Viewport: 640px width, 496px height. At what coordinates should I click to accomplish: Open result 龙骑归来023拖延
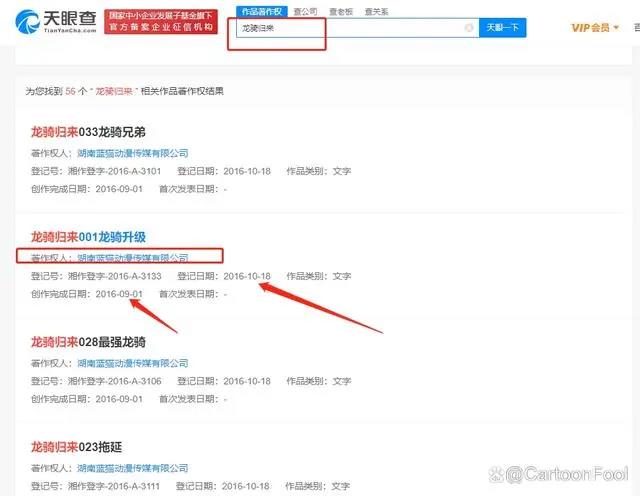(76, 447)
